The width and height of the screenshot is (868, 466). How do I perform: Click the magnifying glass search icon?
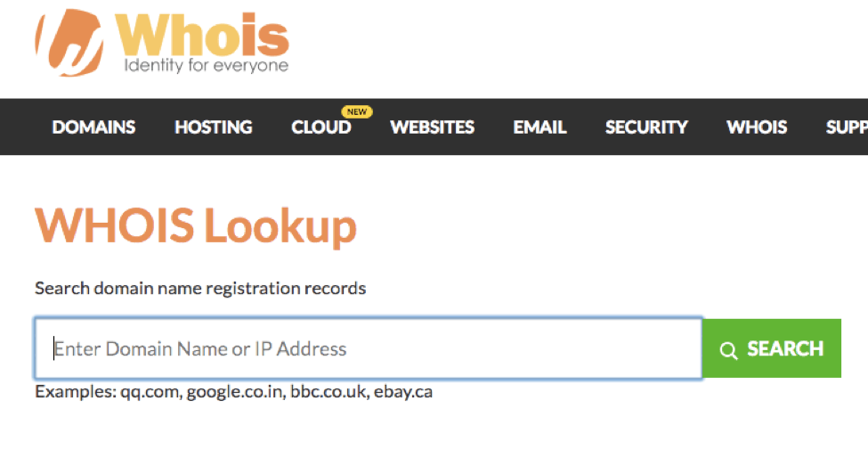pos(728,350)
